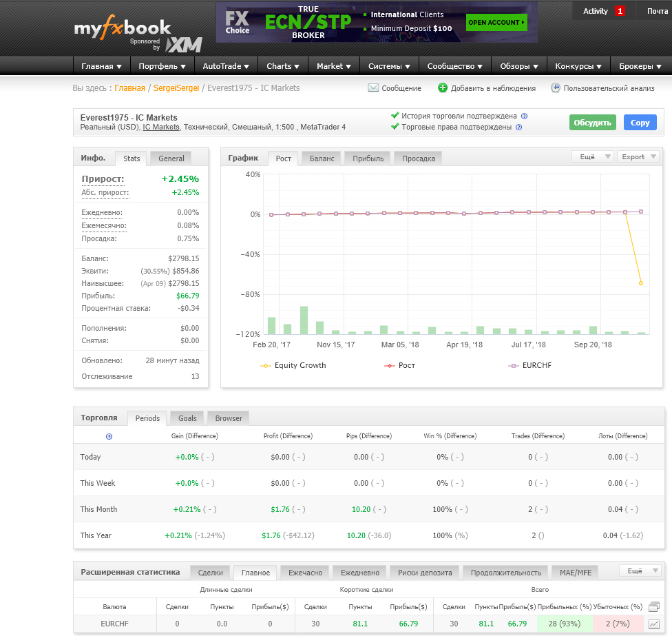672x636 pixels.
Task: Click the Activity notification badge
Action: pyautogui.click(x=620, y=11)
